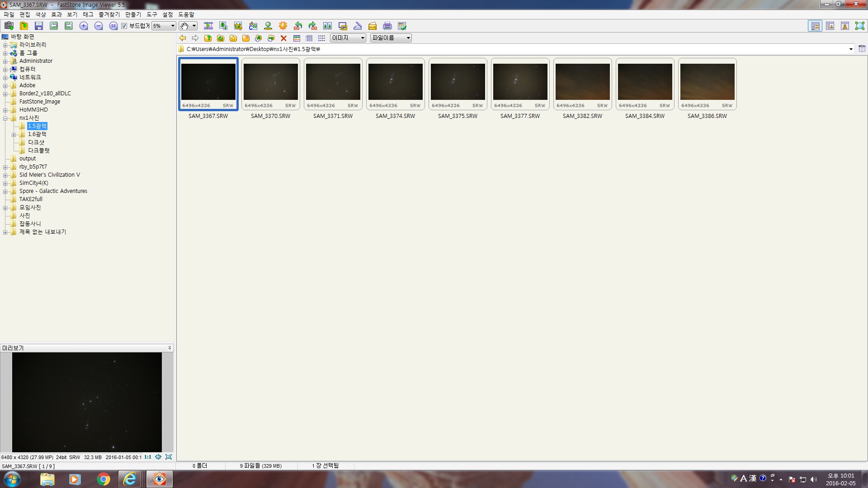Click the acquire from camera icon
The width and height of the screenshot is (868, 488).
(9, 26)
